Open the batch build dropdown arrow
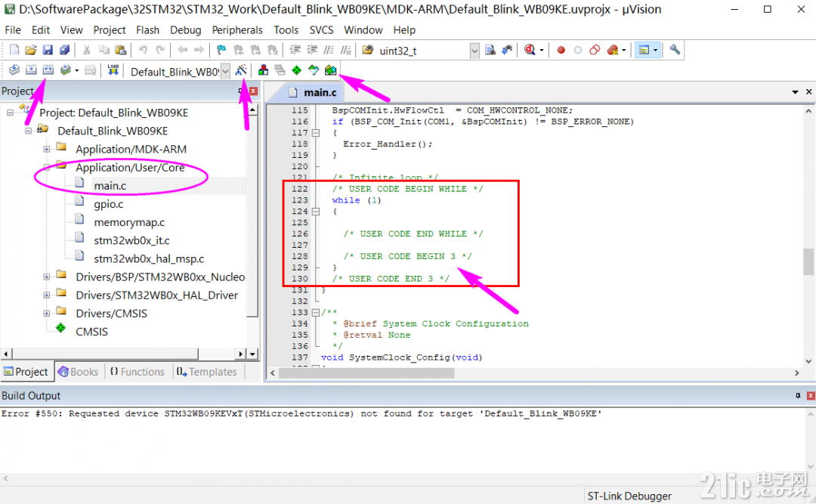 [x=76, y=70]
